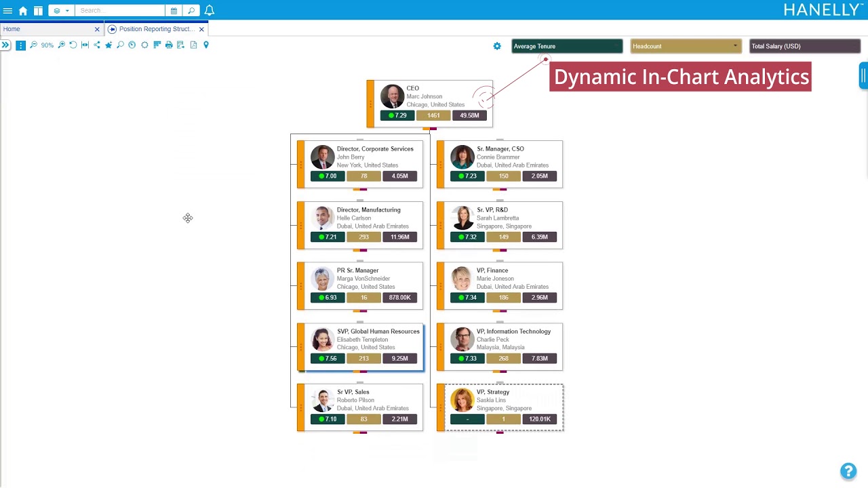Add chart to favorites star
868x488 pixels.
(x=108, y=45)
